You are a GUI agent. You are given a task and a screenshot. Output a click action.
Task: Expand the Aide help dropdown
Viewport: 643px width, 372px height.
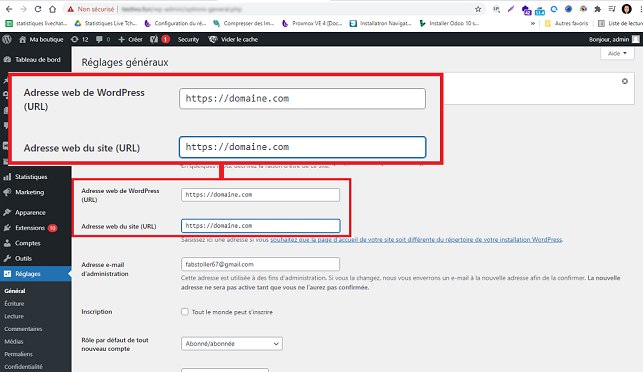click(617, 53)
